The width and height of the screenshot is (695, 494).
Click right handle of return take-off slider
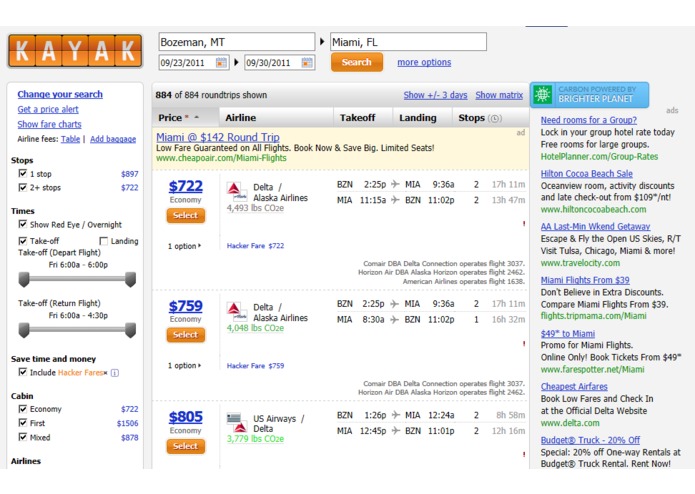pyautogui.click(x=130, y=330)
